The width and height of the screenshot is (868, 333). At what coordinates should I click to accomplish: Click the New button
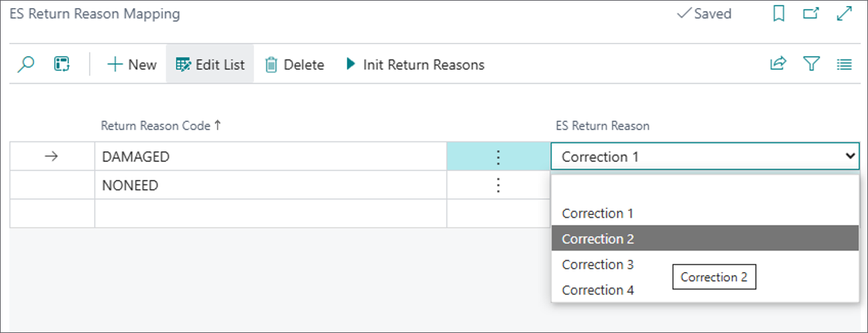coord(132,64)
